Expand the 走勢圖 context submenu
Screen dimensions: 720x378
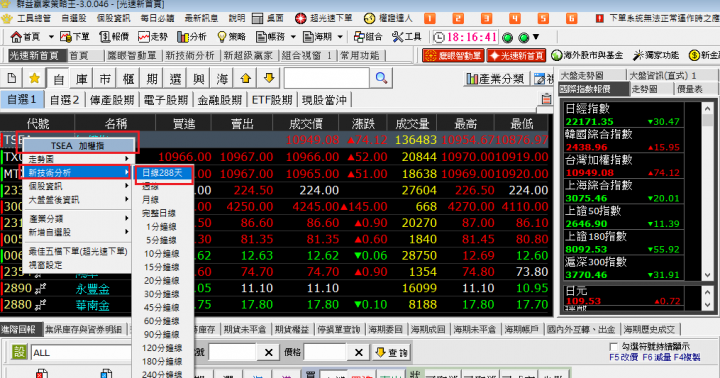pyautogui.click(x=77, y=159)
